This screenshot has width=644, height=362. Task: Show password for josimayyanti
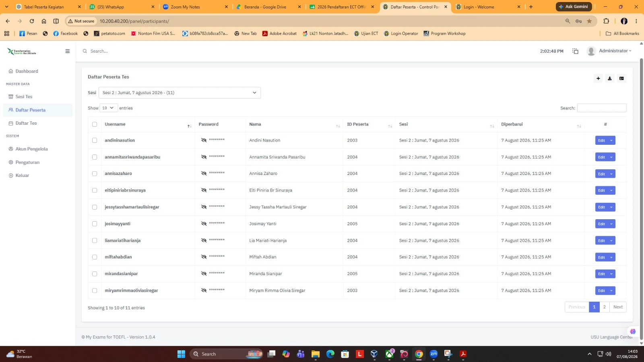click(204, 224)
